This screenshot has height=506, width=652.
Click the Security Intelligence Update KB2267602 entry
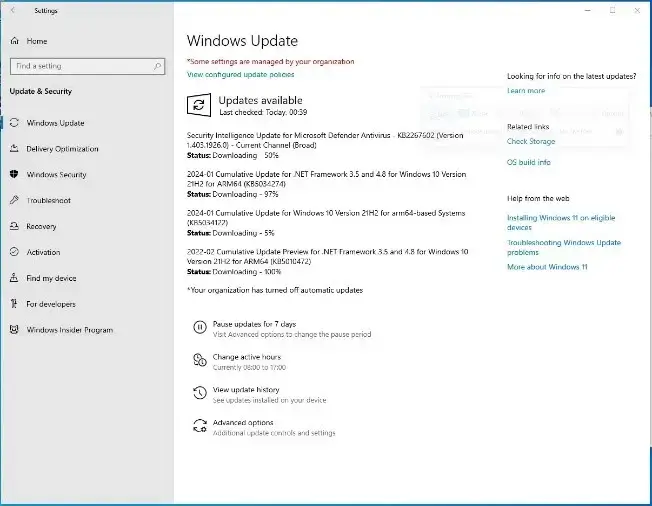pyautogui.click(x=325, y=140)
